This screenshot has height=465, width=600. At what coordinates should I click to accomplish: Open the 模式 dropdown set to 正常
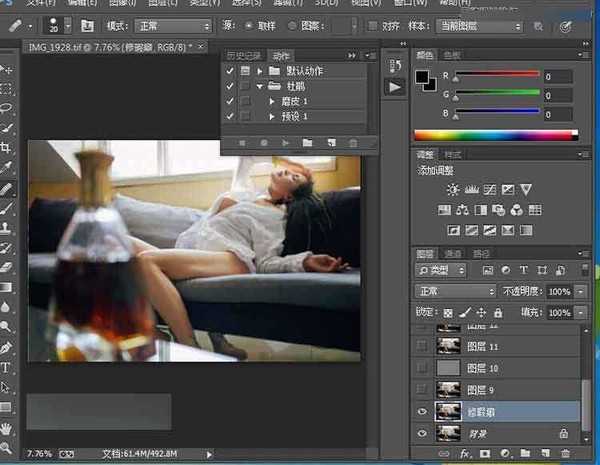coord(172,26)
